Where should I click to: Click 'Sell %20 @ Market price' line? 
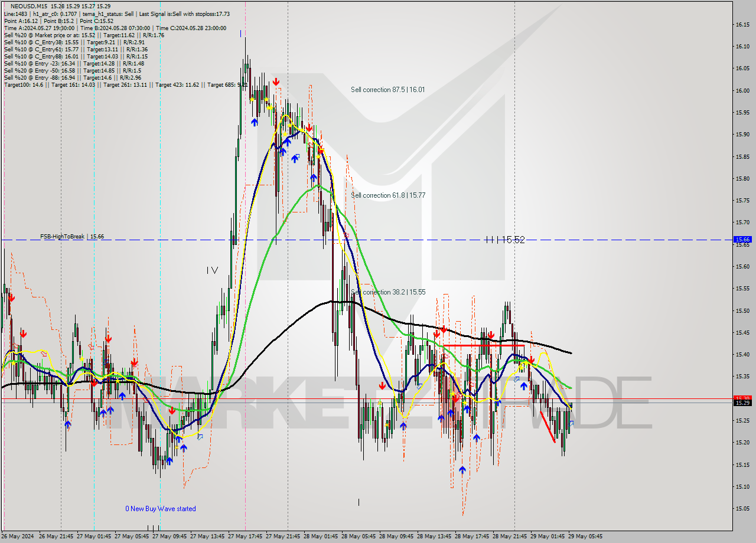click(x=84, y=35)
